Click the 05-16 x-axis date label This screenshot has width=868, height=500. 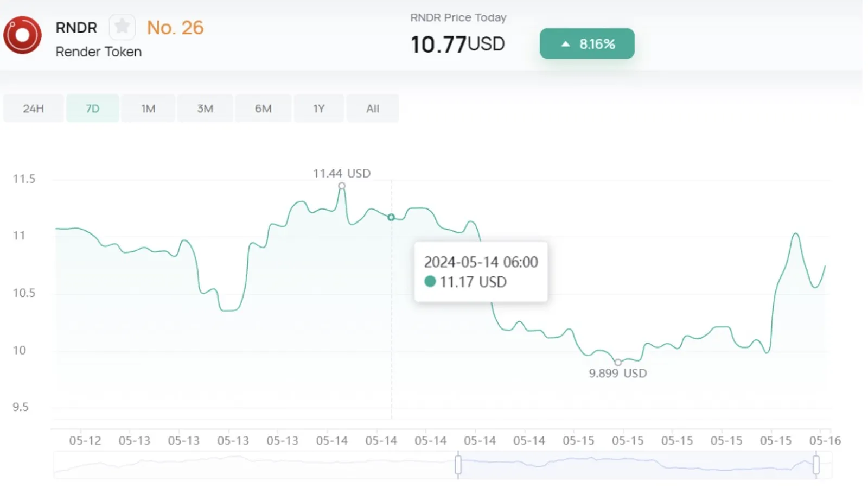click(825, 441)
